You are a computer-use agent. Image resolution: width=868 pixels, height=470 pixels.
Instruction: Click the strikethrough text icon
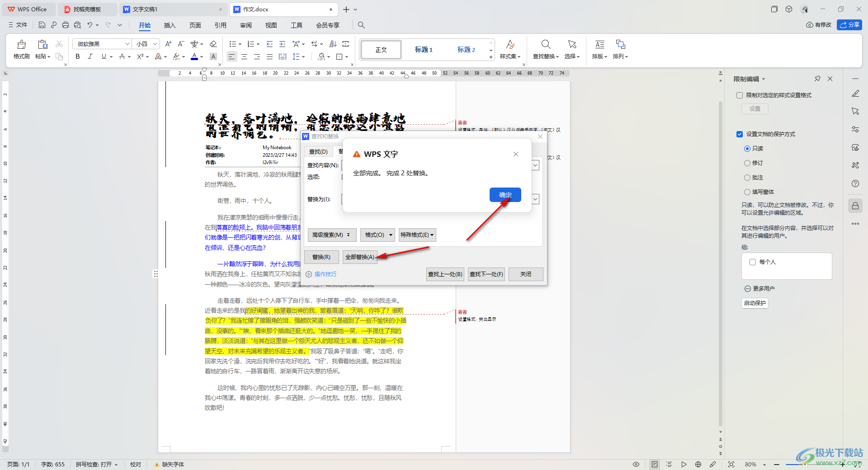[122, 56]
